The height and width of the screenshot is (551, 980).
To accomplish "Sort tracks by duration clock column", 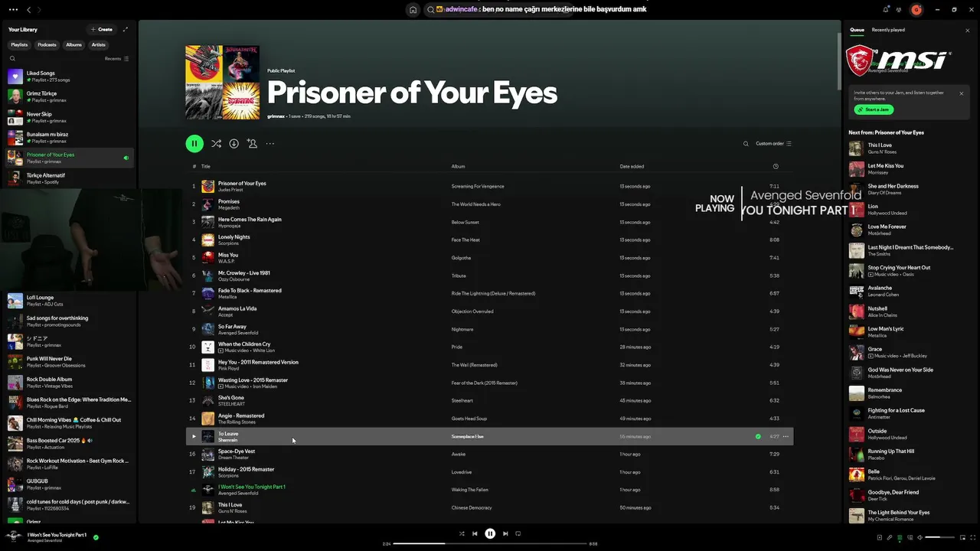I will [776, 166].
